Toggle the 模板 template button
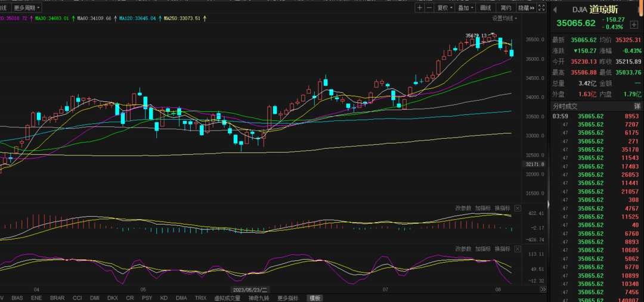The width and height of the screenshot is (644, 302). [315, 298]
